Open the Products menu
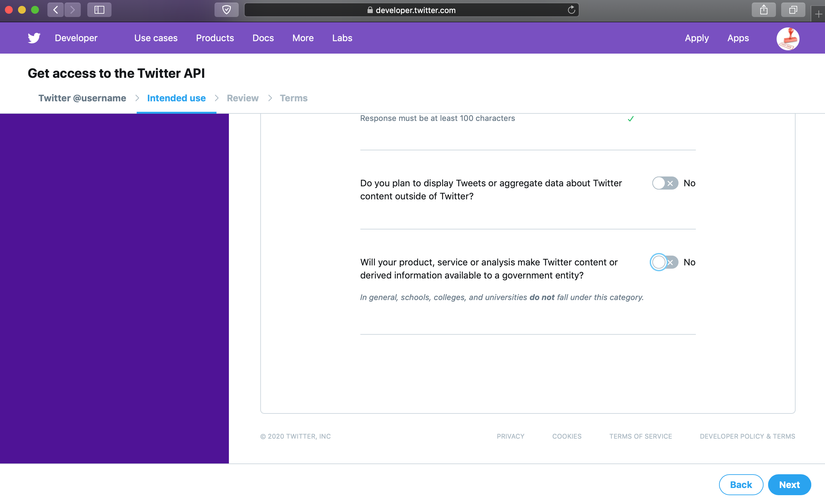The image size is (825, 504). (215, 38)
